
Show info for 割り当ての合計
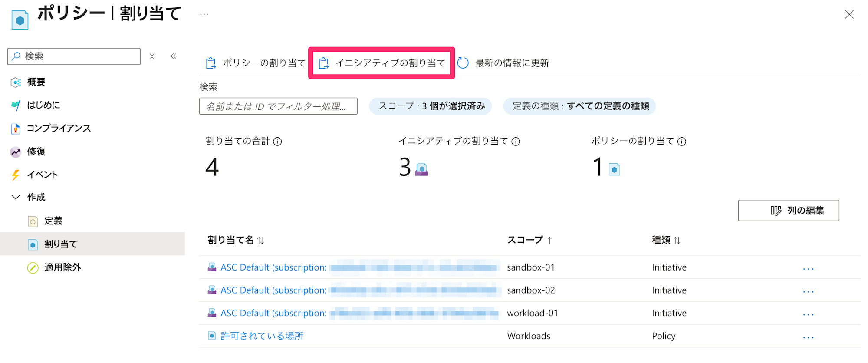point(278,142)
